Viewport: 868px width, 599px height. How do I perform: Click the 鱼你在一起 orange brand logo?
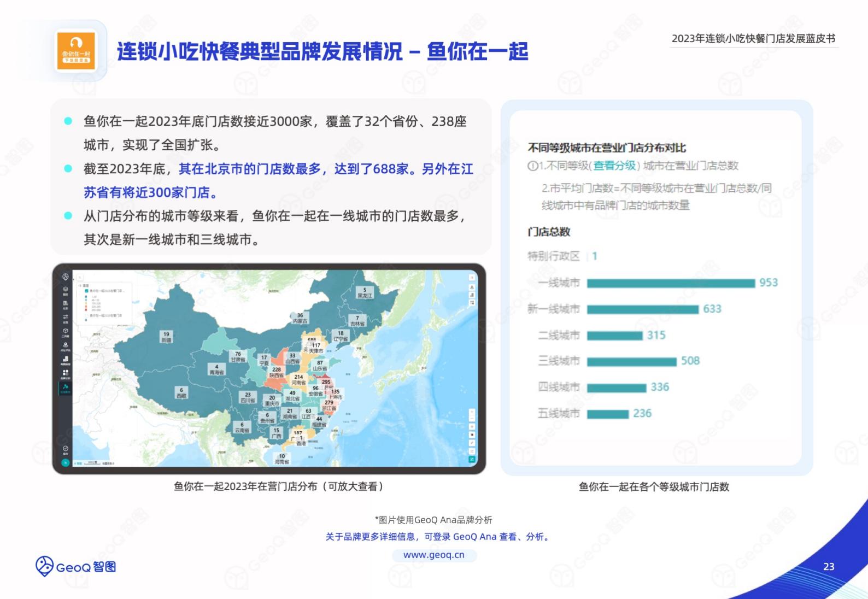pos(76,51)
